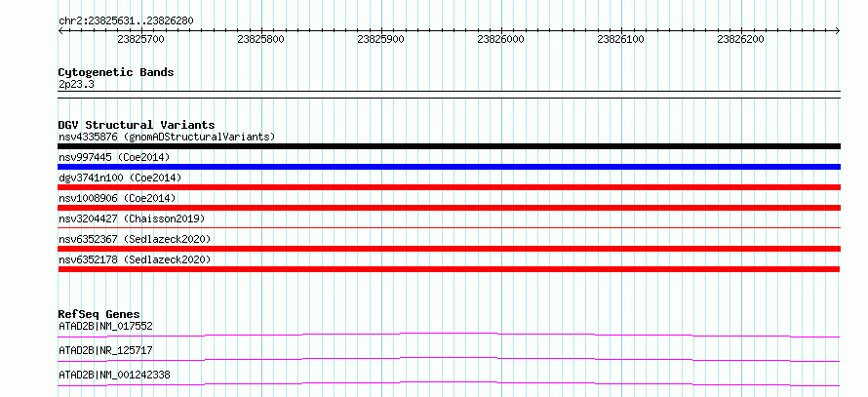Click the black nsv4335876 variant bar
Screen dimensions: 868x397
(449, 146)
